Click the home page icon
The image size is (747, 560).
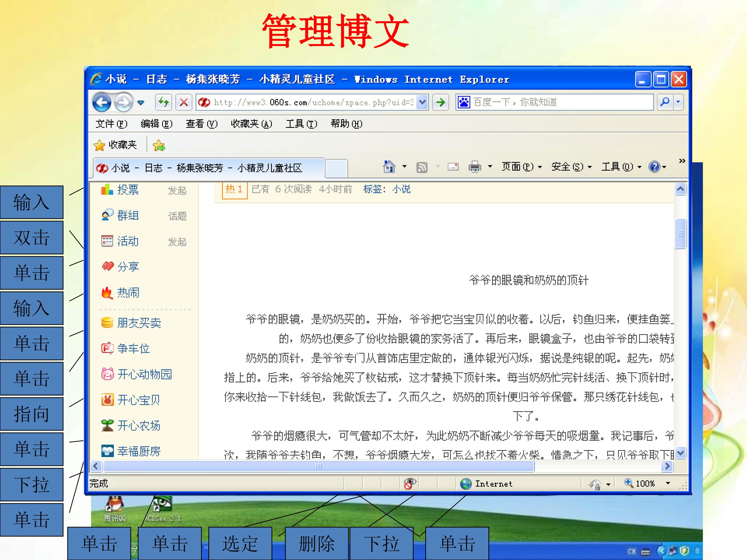click(x=389, y=167)
